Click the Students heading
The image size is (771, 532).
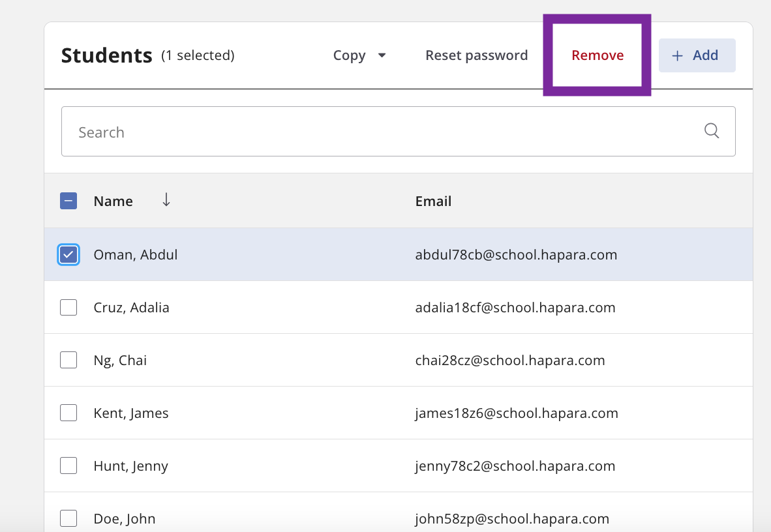[107, 55]
